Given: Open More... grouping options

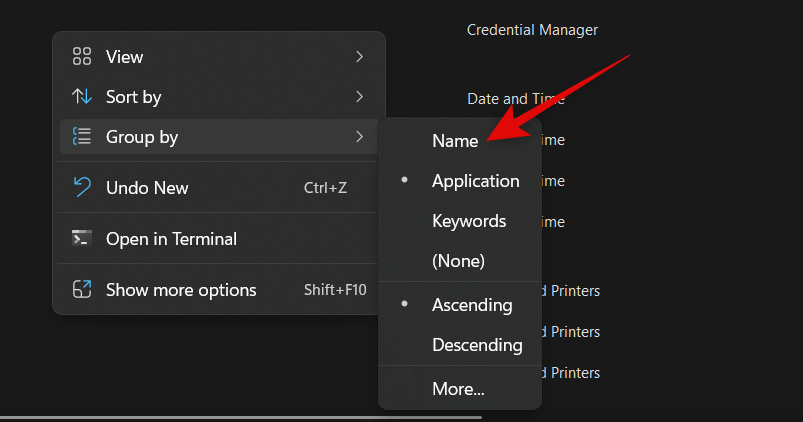Looking at the screenshot, I should [x=458, y=389].
